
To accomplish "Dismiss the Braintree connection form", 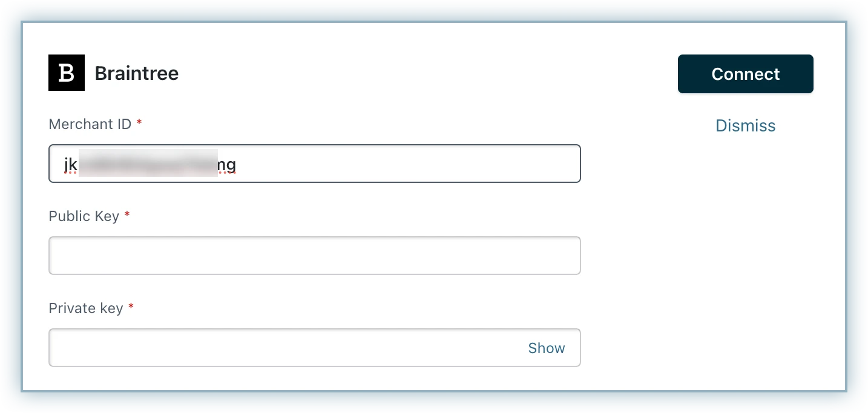I will [745, 125].
